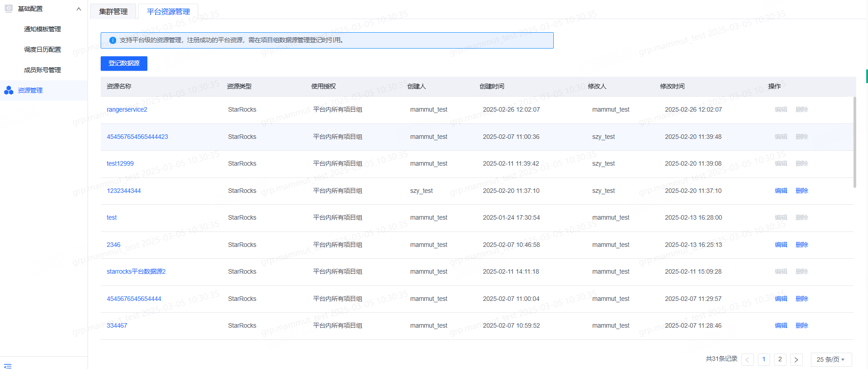
Task: Click the 资源管理 cluster icon
Action: pos(9,90)
